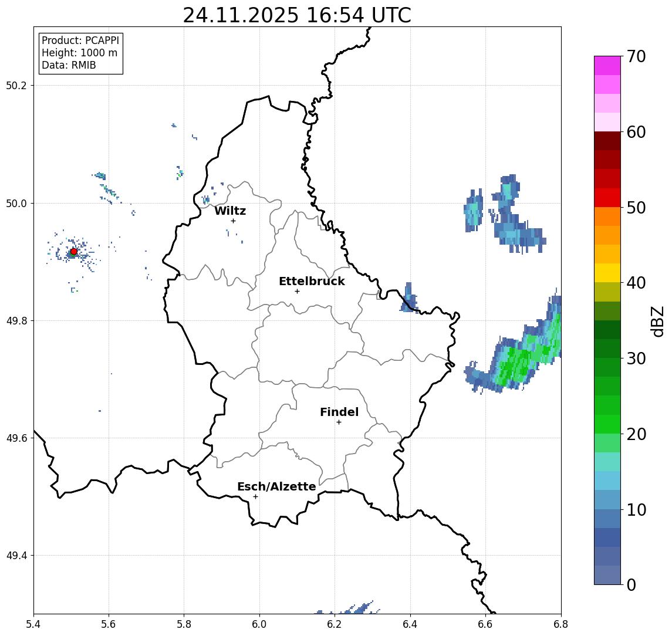
Task: Click the 5.6 longitude axis label
Action: pos(109,624)
